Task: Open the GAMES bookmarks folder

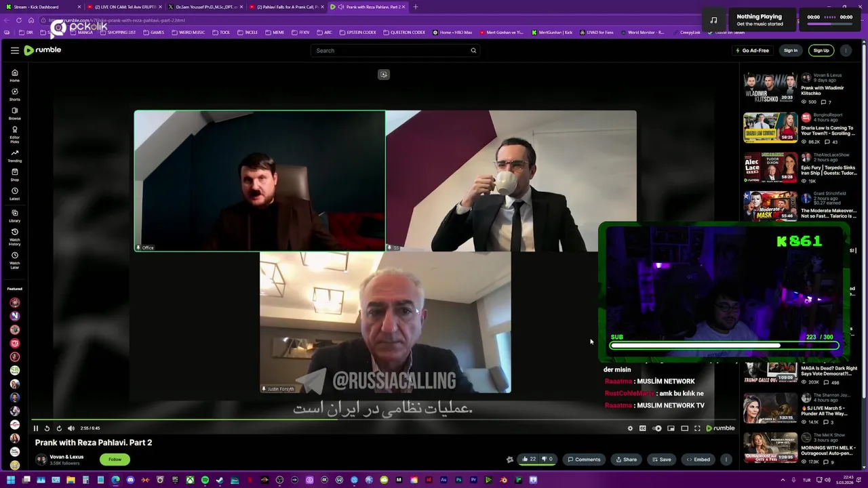Action: pyautogui.click(x=154, y=33)
